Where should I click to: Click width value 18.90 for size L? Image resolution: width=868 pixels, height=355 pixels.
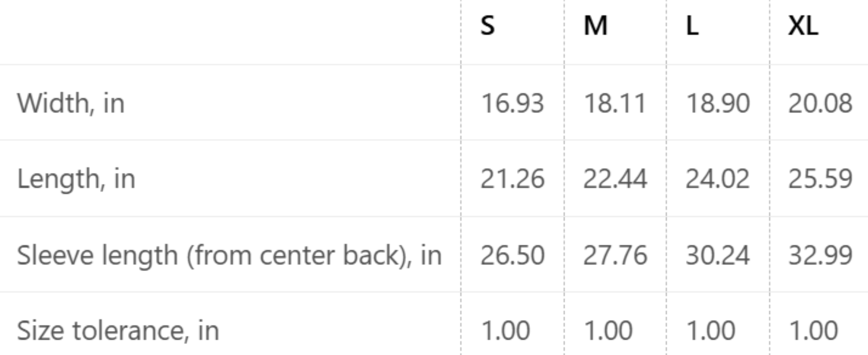pyautogui.click(x=718, y=103)
